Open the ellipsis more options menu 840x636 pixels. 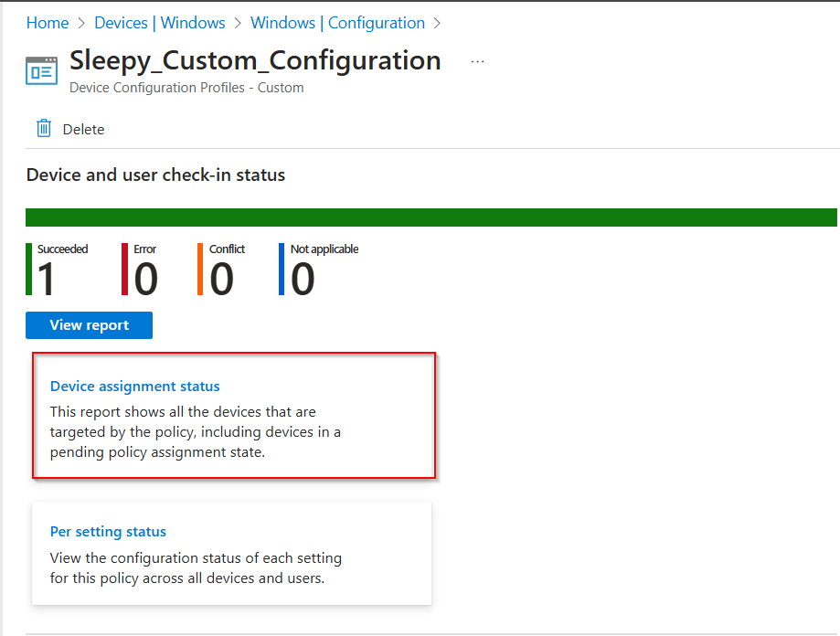coord(477,61)
